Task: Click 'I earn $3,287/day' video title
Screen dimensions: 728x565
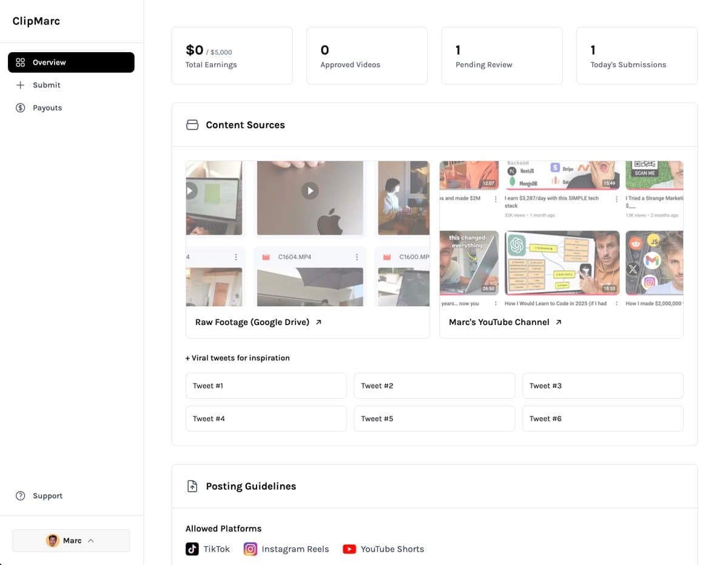Action: pos(551,202)
